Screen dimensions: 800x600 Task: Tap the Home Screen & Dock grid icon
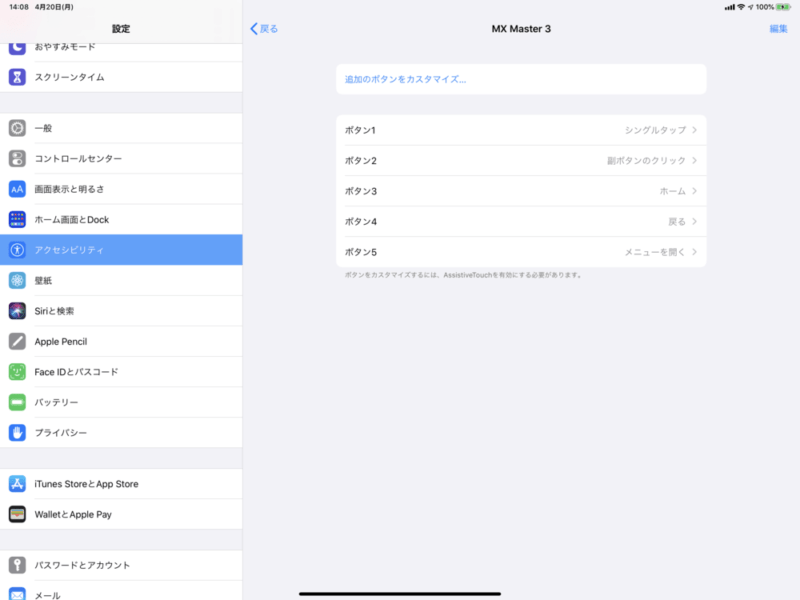(17, 219)
